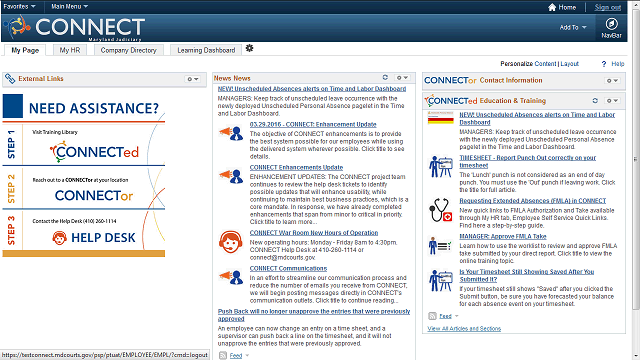
Task: Open CONNECTed Education & Training settings dropdown
Action: pos(612,100)
